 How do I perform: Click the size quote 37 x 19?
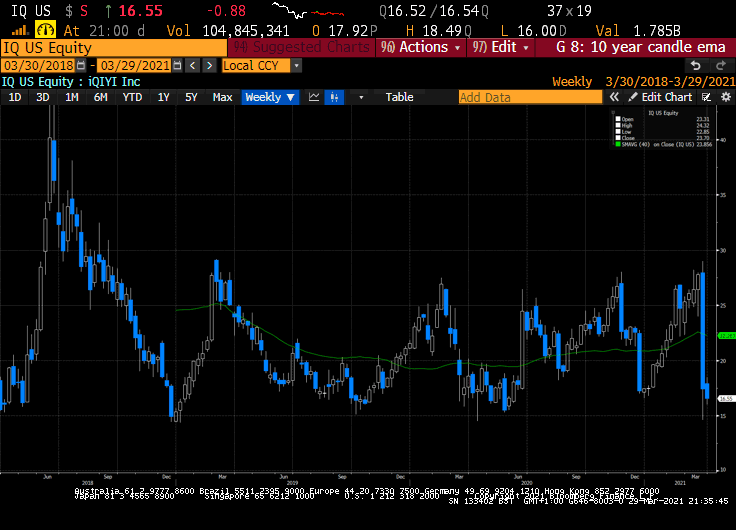(x=569, y=11)
